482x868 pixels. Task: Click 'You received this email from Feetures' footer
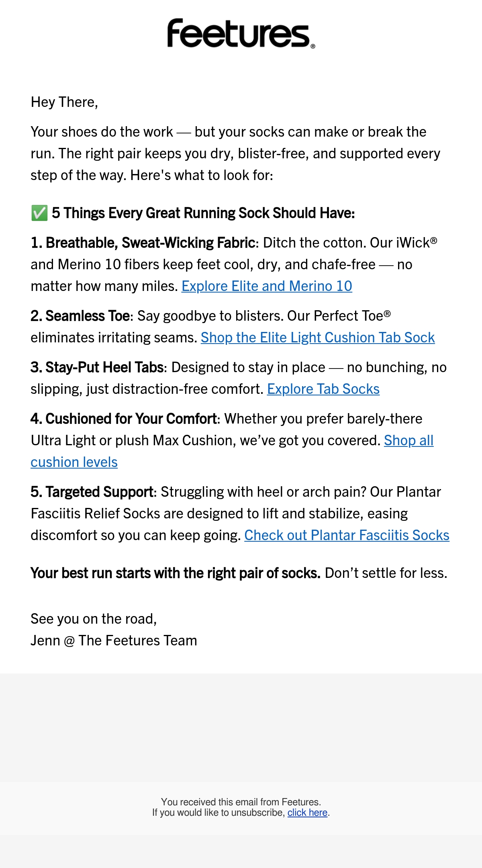[241, 802]
